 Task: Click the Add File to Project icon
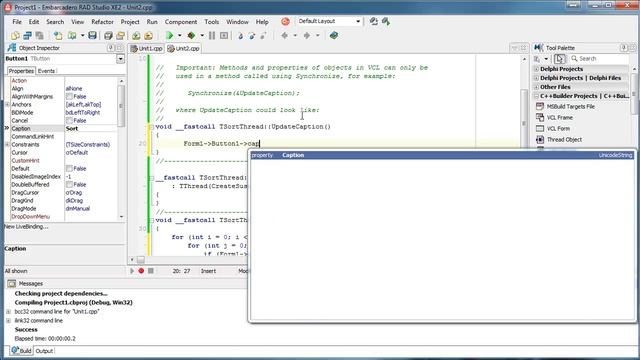pos(136,36)
